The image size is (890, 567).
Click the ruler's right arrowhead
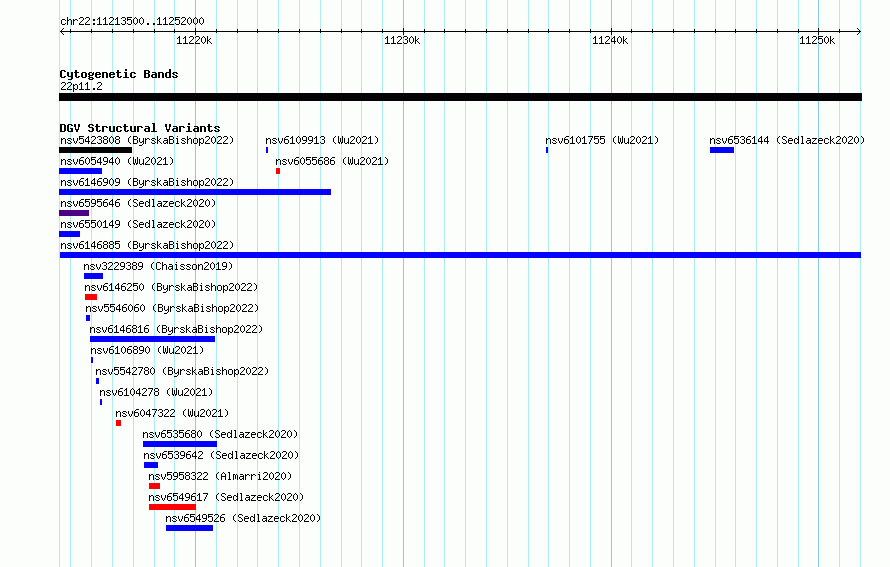(x=859, y=32)
